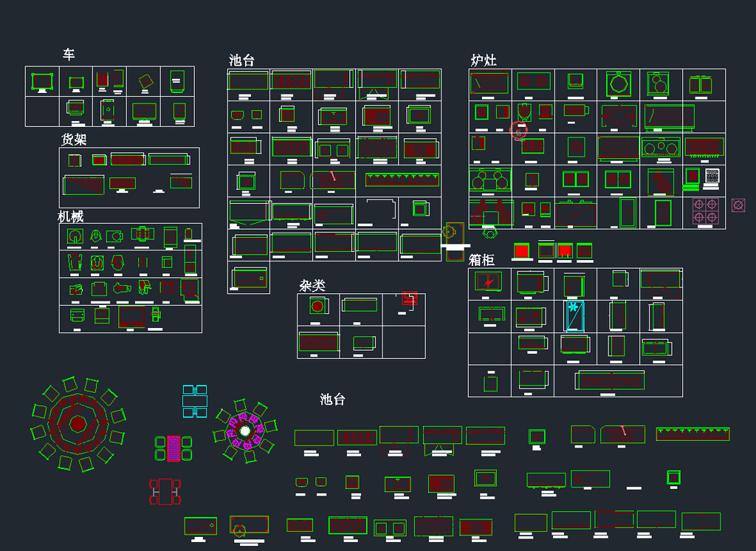Select the solid red filled square block

pyautogui.click(x=521, y=250)
